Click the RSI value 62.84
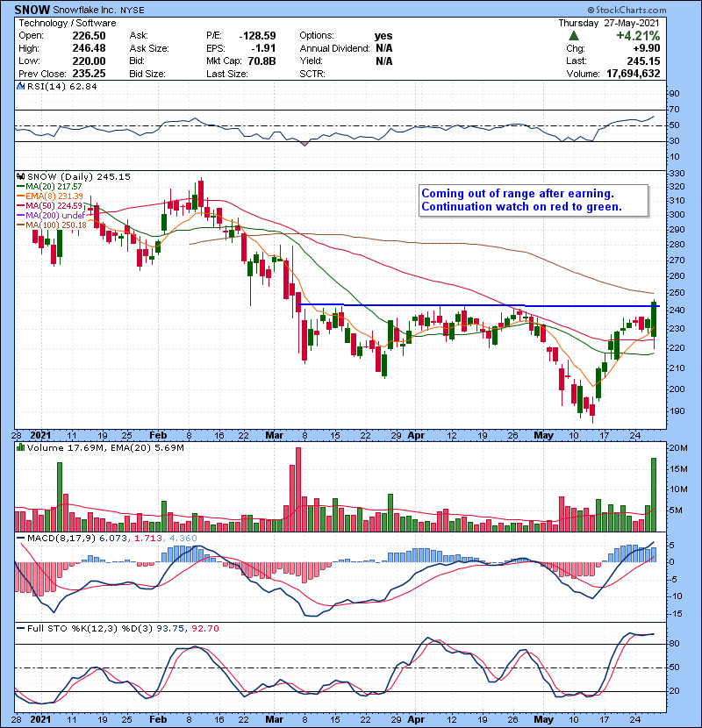The image size is (702, 728). 82,86
